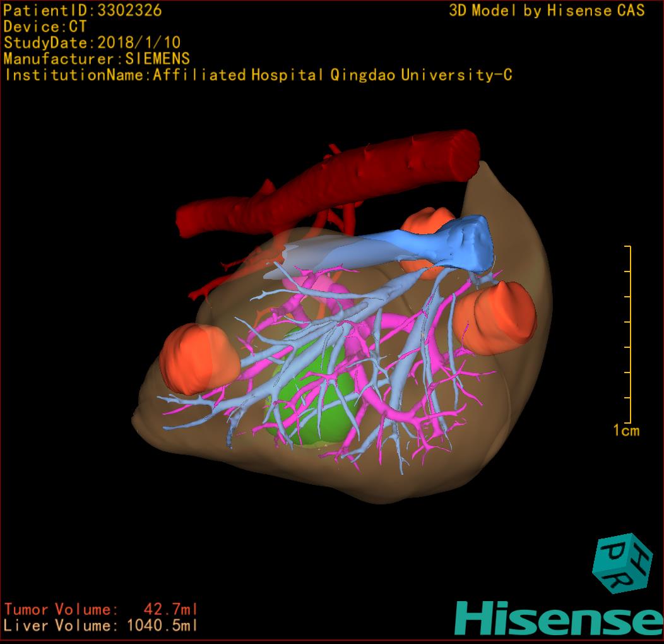
Task: Click the Hisense logo
Action: tap(559, 618)
